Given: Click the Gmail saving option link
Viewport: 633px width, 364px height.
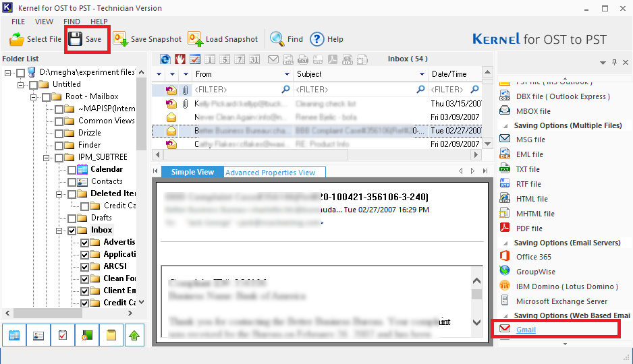Looking at the screenshot, I should [x=526, y=330].
